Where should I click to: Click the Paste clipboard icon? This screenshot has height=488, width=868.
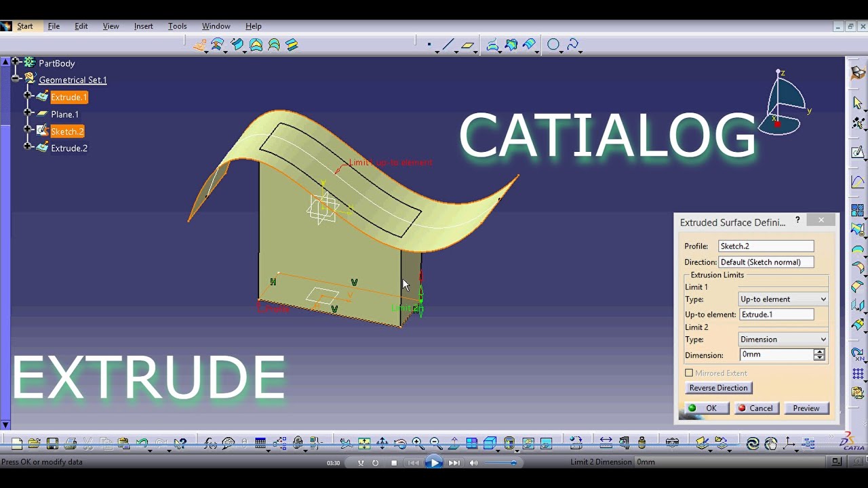tap(123, 444)
